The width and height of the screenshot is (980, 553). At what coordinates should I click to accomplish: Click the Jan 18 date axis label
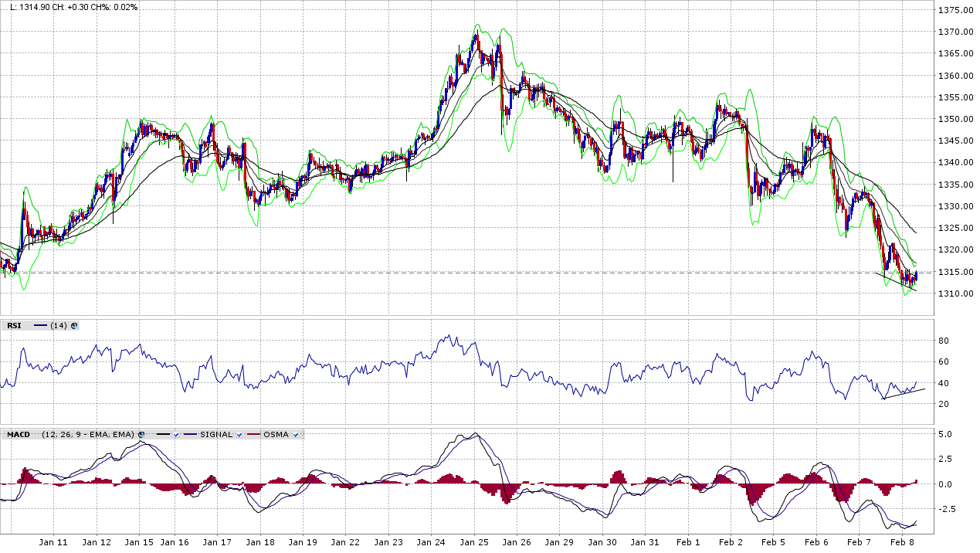[x=261, y=543]
